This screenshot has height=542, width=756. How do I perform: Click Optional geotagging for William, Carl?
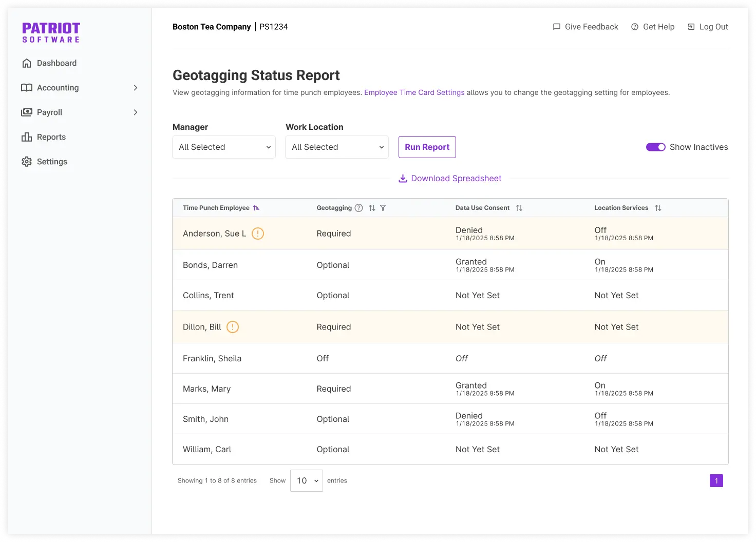(333, 449)
